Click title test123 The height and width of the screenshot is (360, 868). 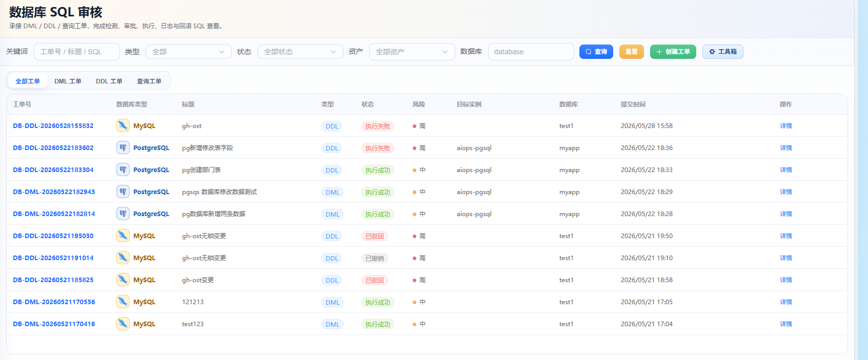[193, 324]
